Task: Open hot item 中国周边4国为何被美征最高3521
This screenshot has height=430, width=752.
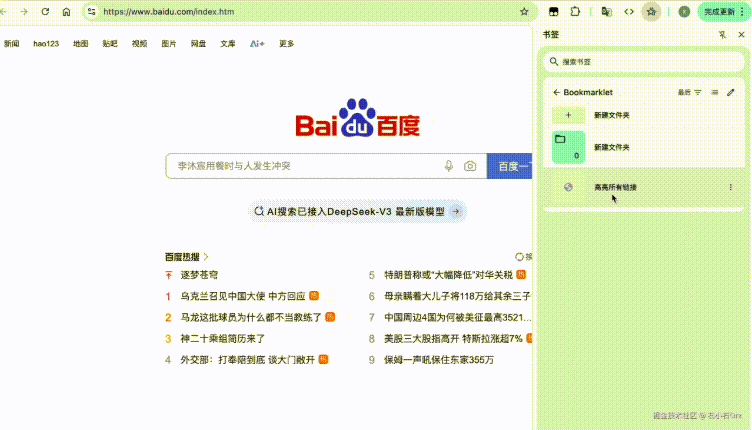Action: [x=458, y=317]
